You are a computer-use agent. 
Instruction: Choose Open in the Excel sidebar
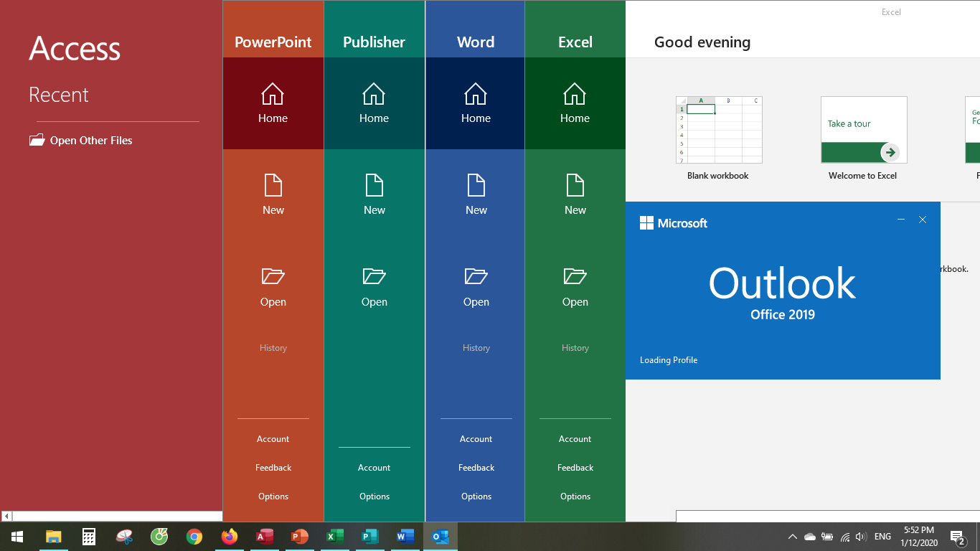click(575, 287)
